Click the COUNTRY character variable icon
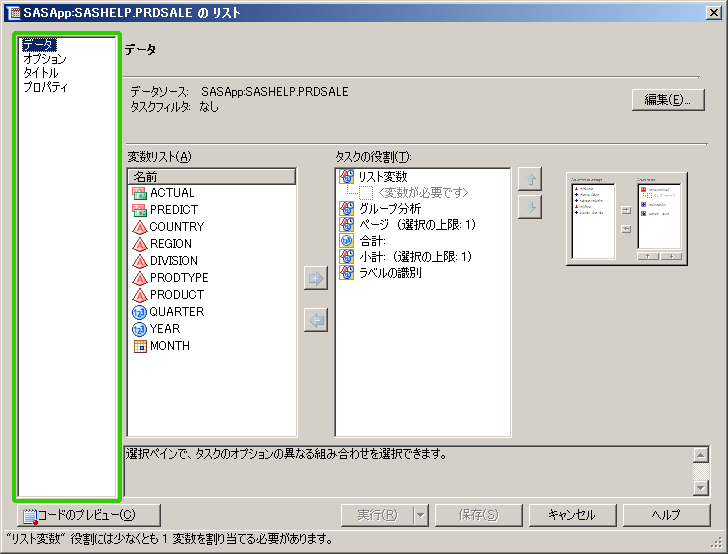This screenshot has height=554, width=728. point(139,227)
